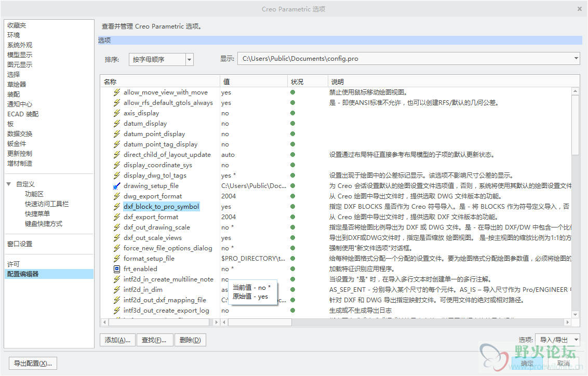The image size is (588, 376).
Task: Click lightning icon beside direct_child_of_layout_update
Action: (117, 154)
